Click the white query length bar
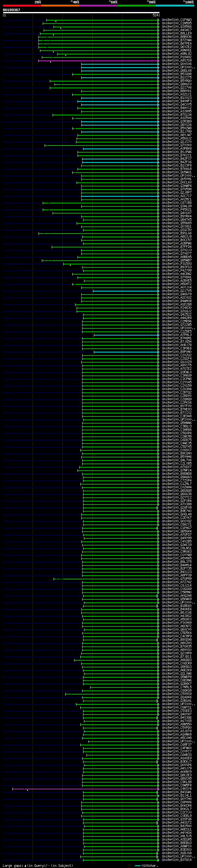 pos(81,12)
